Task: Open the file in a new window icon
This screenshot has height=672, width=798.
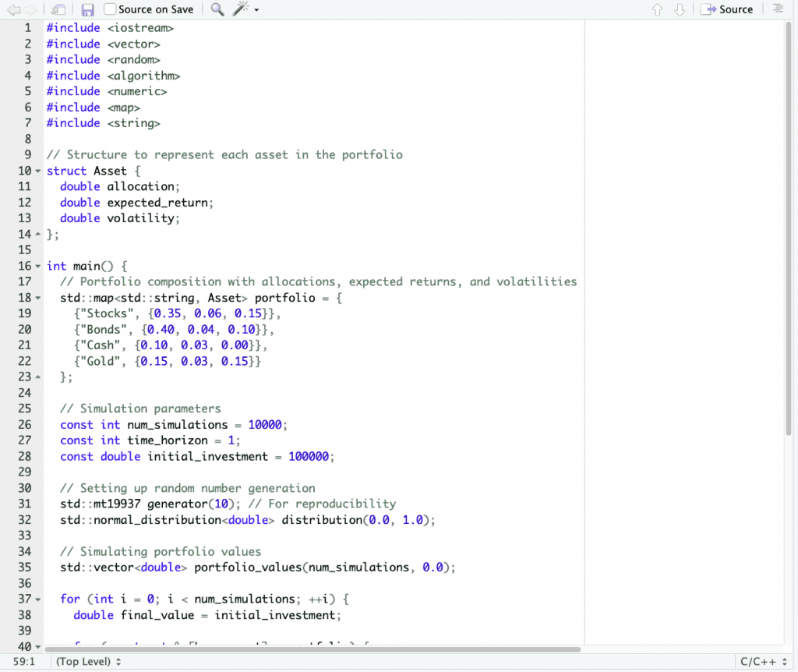Action: (x=58, y=9)
